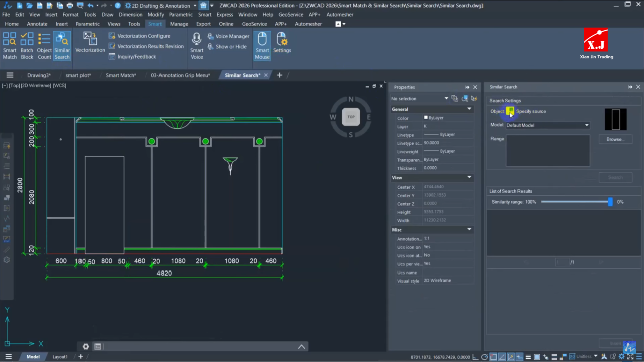Click Inquiry/Feedback in the ribbon
644x362 pixels.
tap(136, 57)
